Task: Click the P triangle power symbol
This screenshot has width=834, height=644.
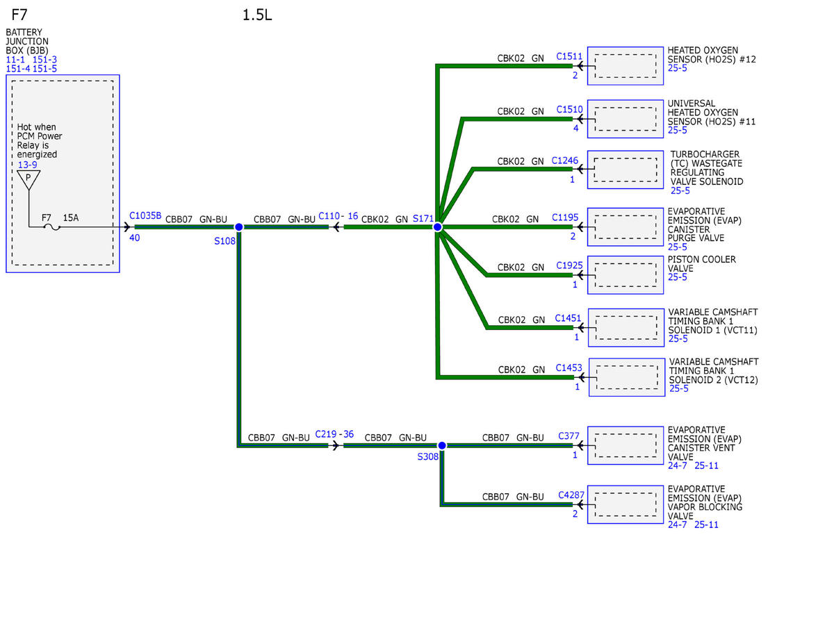Action: pos(28,179)
